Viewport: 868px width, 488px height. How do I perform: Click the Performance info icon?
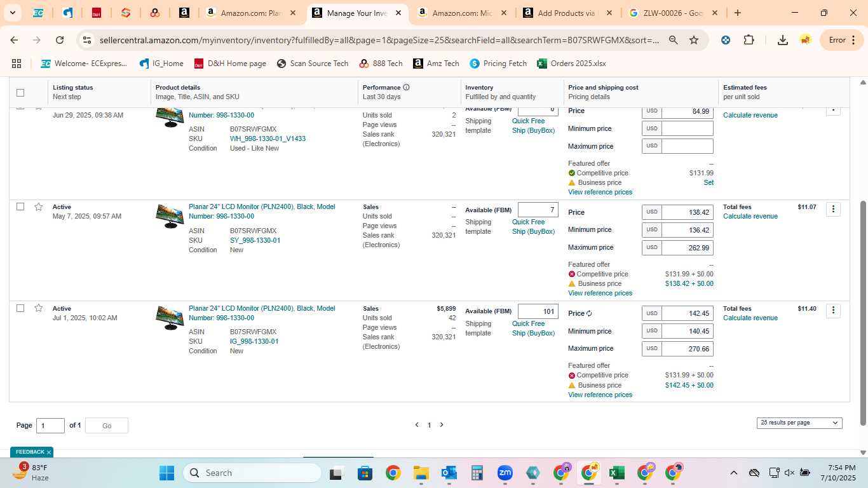[406, 88]
